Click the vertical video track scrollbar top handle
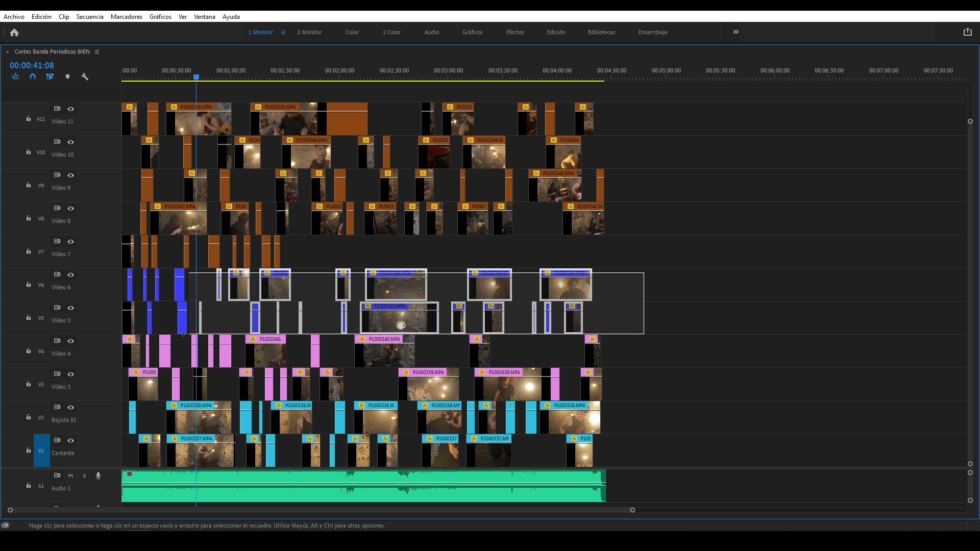Viewport: 980px width, 551px height. coord(970,121)
